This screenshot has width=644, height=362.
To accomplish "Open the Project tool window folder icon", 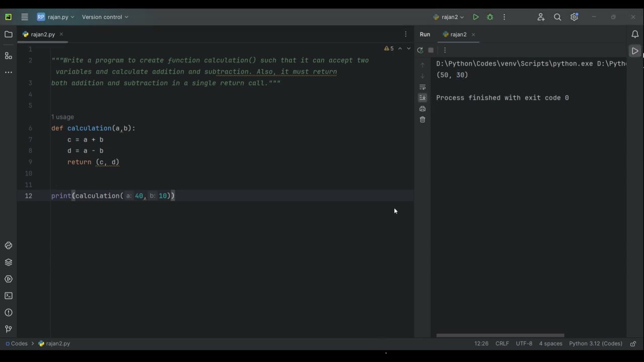I will pyautogui.click(x=9, y=34).
